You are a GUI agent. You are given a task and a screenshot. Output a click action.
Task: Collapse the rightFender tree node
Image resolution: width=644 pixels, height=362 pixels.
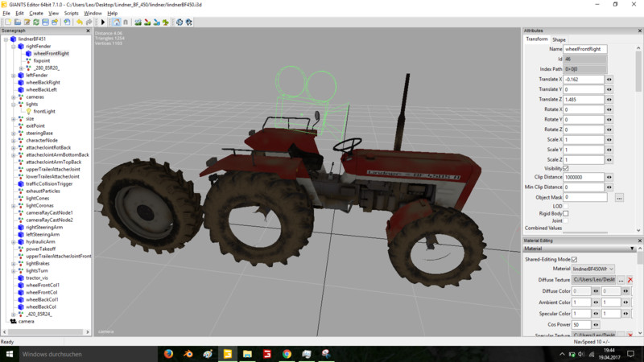[14, 46]
